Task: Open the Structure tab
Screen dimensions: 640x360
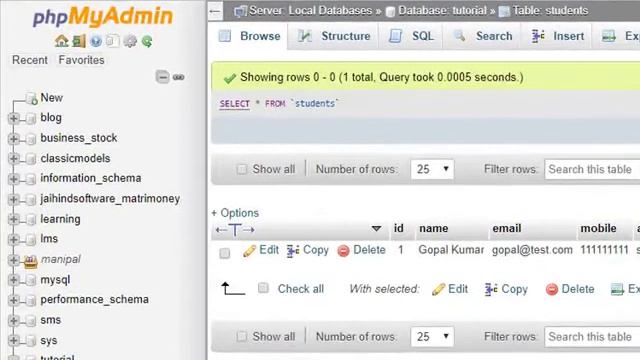Action: (333, 36)
